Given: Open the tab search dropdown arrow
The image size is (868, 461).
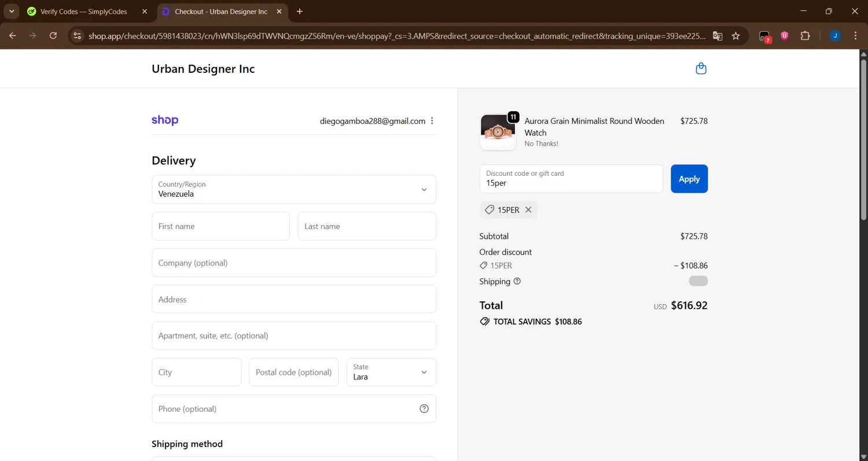Looking at the screenshot, I should (x=11, y=12).
